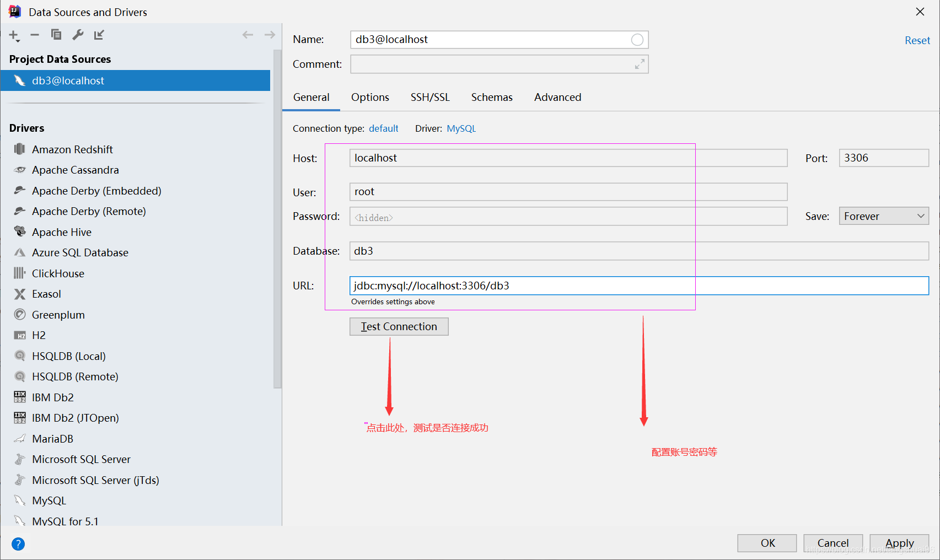
Task: Click the Reset link
Action: [917, 40]
